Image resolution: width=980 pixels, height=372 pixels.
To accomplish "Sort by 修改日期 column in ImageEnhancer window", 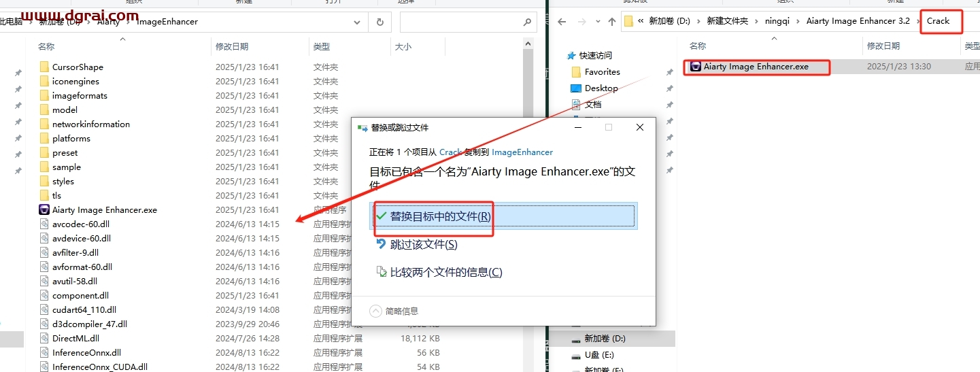I will coord(232,47).
